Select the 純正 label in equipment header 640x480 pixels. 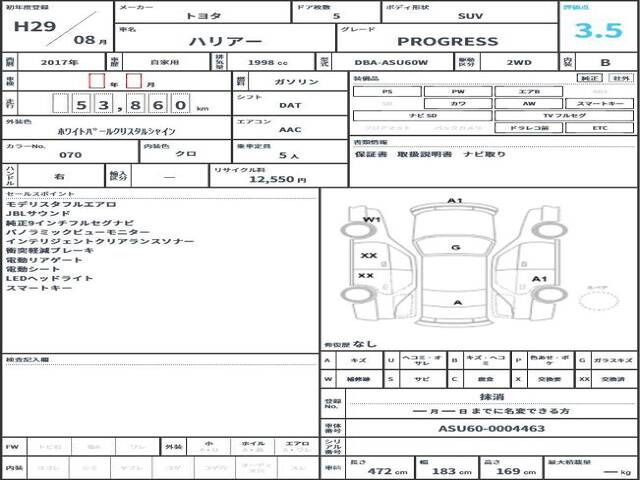(x=592, y=78)
